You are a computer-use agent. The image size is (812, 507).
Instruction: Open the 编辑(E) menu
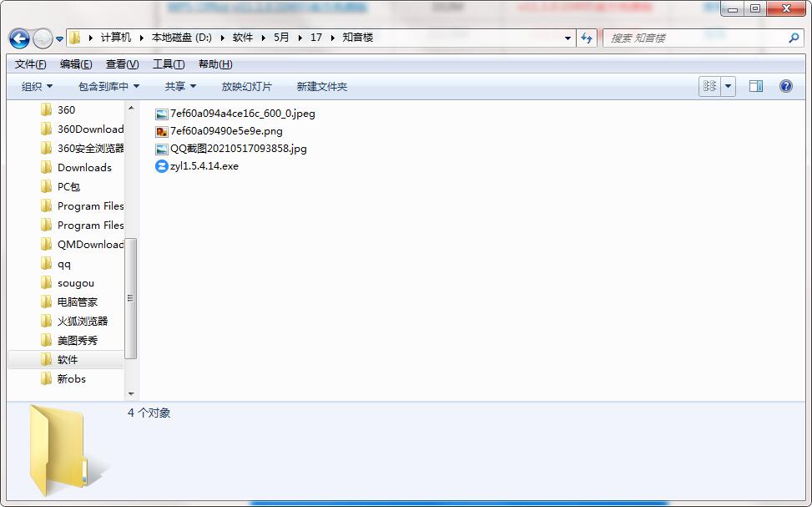[x=76, y=64]
